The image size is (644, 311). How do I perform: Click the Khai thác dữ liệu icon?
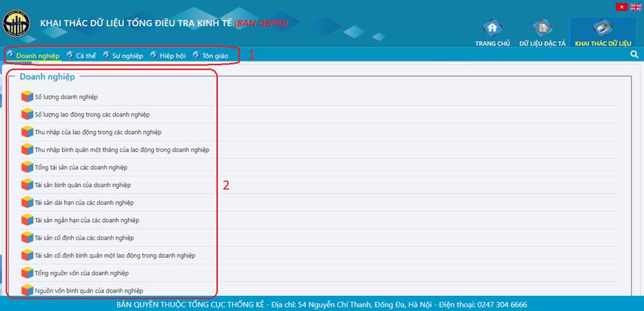[603, 28]
